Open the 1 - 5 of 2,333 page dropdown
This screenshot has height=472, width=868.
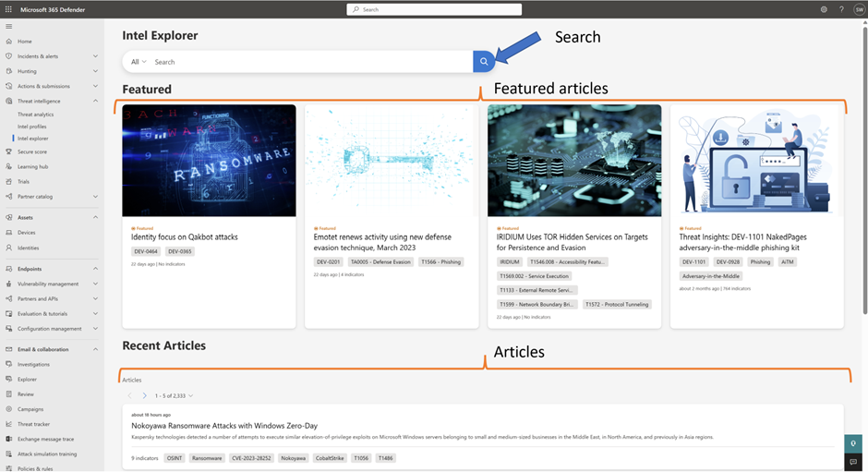pos(174,396)
